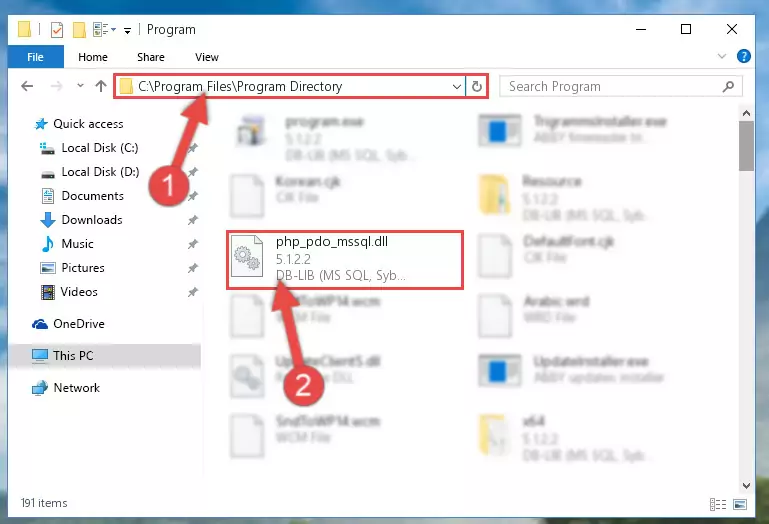The width and height of the screenshot is (769, 524).
Task: Go back with the left arrow
Action: (x=27, y=86)
